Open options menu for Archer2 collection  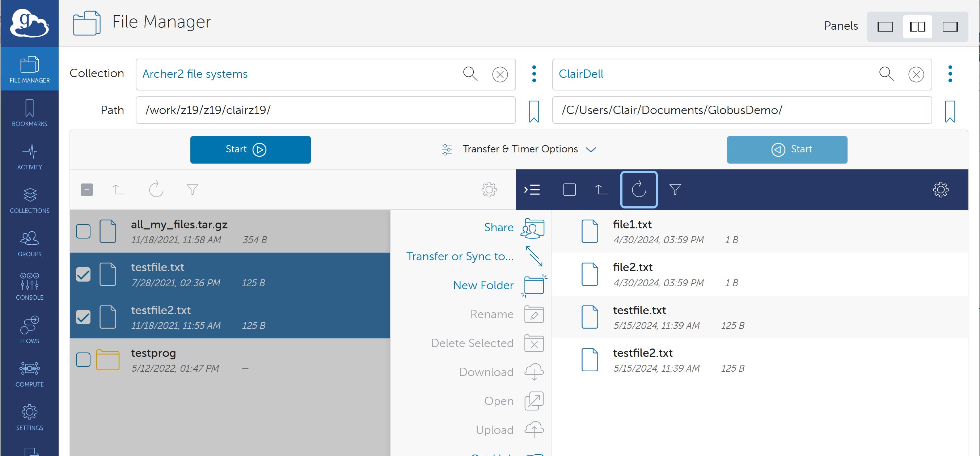(534, 74)
